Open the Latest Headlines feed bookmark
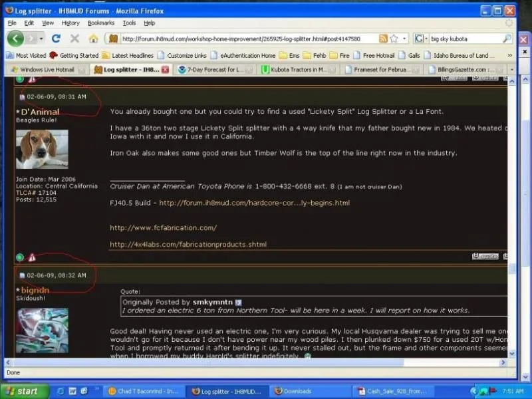Image resolution: width=532 pixels, height=399 pixels. point(128,55)
